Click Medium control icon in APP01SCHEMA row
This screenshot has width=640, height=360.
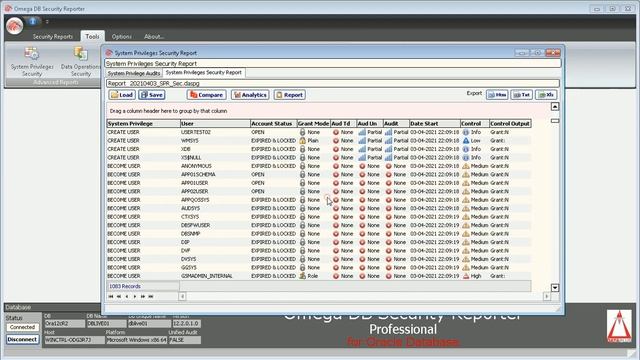click(x=466, y=174)
